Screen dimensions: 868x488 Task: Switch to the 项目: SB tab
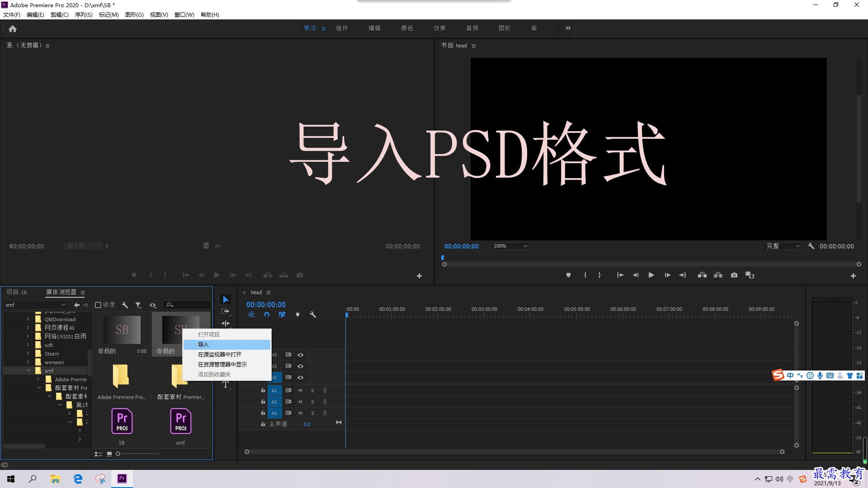coord(17,292)
